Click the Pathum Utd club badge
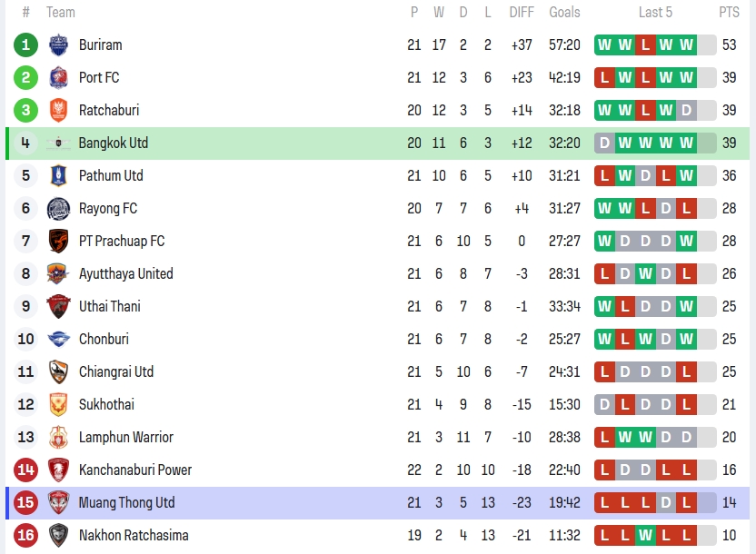This screenshot has width=756, height=554. 58,175
